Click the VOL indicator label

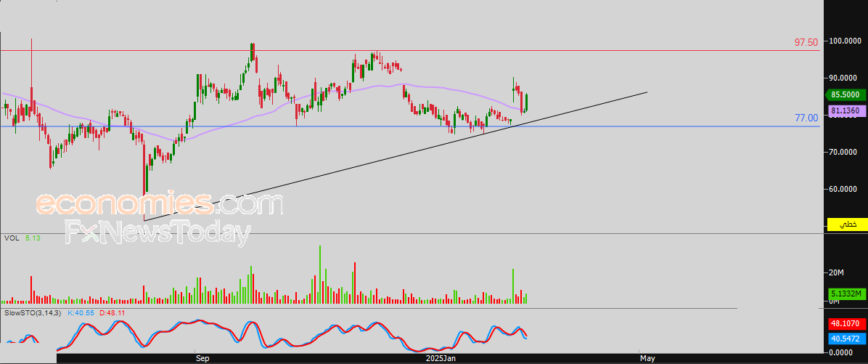[11, 238]
